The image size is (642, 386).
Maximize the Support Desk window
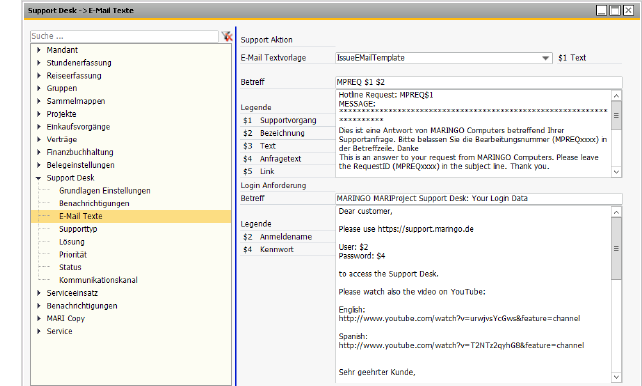pos(615,10)
